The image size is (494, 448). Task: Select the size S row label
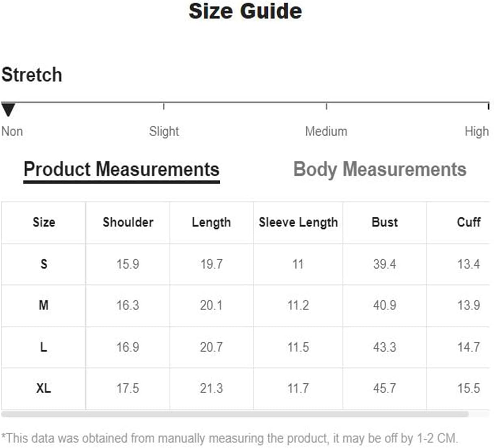pyautogui.click(x=44, y=264)
